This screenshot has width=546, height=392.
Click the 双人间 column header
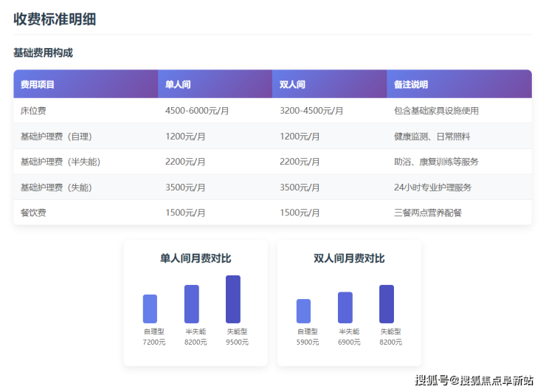tap(292, 85)
